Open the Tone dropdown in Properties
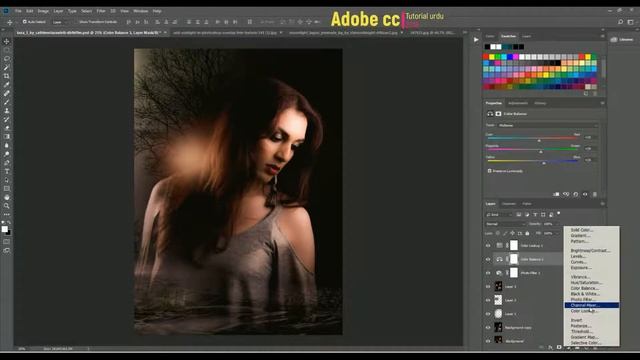The image size is (640, 360). click(548, 125)
